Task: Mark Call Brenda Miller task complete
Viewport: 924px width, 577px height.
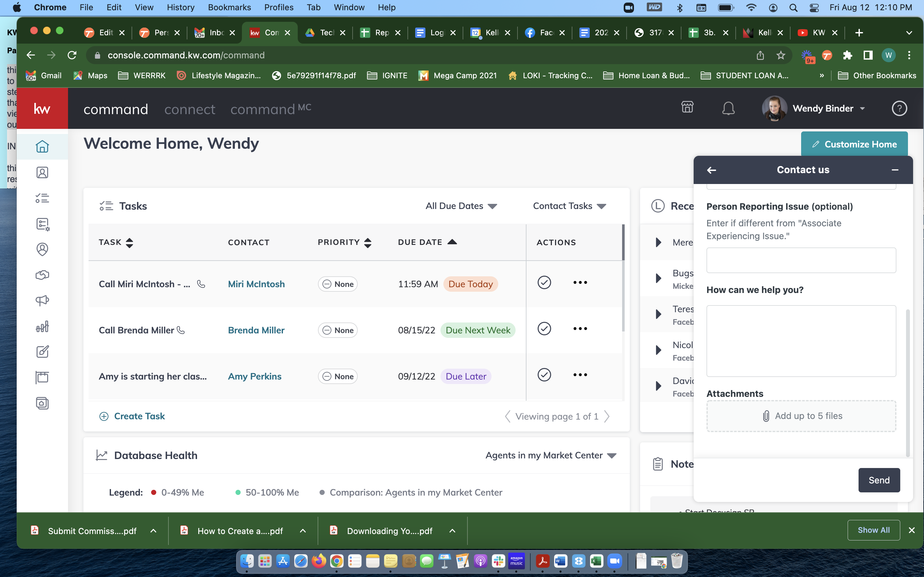Action: click(544, 329)
